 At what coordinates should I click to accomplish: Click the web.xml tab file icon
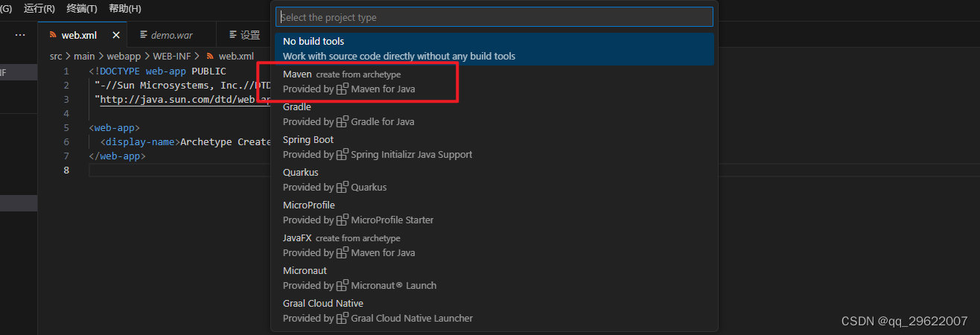(x=53, y=35)
